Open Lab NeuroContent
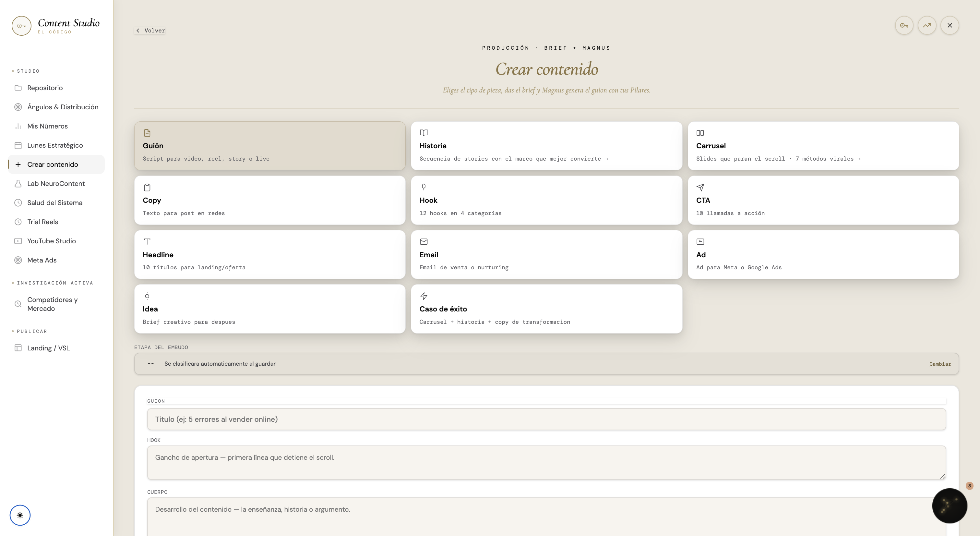The image size is (980, 536). click(56, 184)
